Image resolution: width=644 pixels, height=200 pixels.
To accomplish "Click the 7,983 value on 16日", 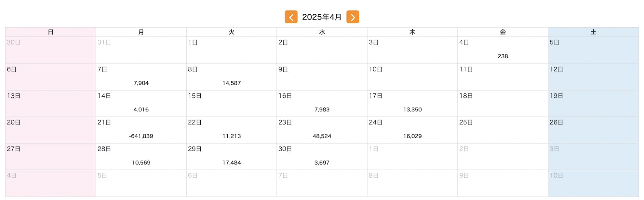I will pos(322,110).
